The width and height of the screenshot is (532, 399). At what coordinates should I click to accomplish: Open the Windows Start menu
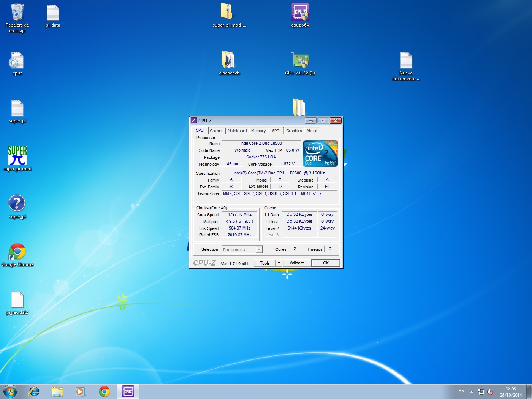[x=10, y=391]
